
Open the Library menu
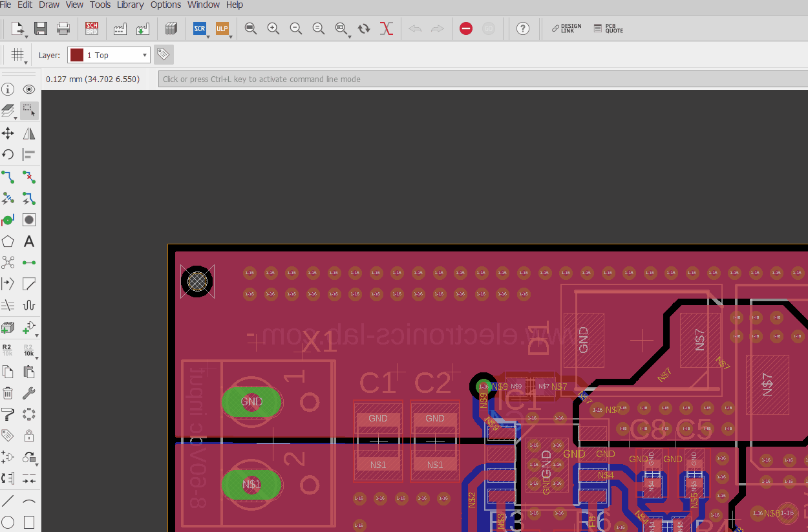tap(131, 5)
